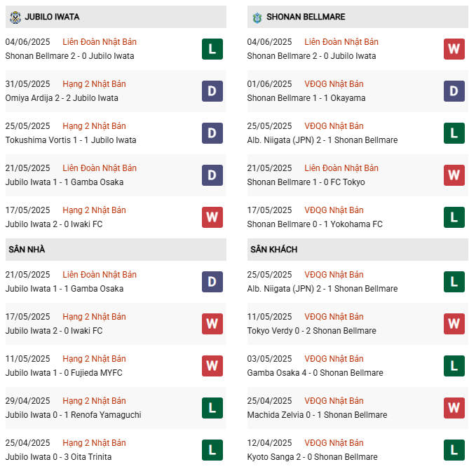Open Liên Đoàn Nhật Bản link for Jubilo 04/06/2025
This screenshot has width=469, height=476.
coord(100,42)
